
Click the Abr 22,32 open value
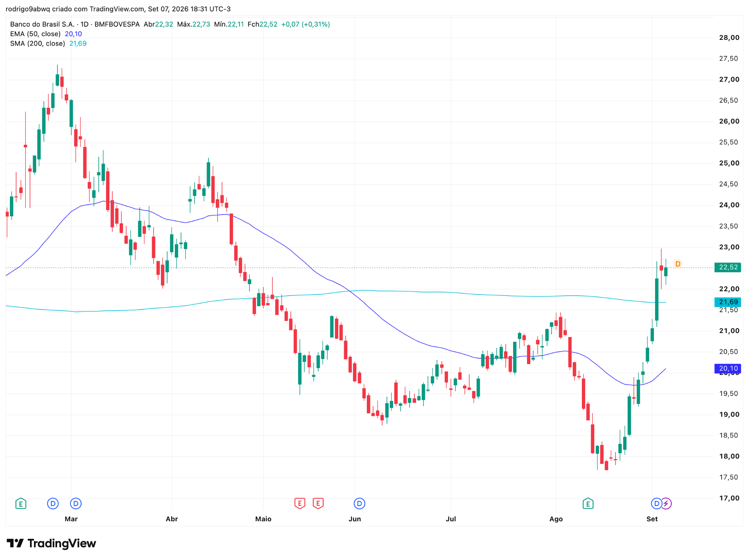[158, 24]
